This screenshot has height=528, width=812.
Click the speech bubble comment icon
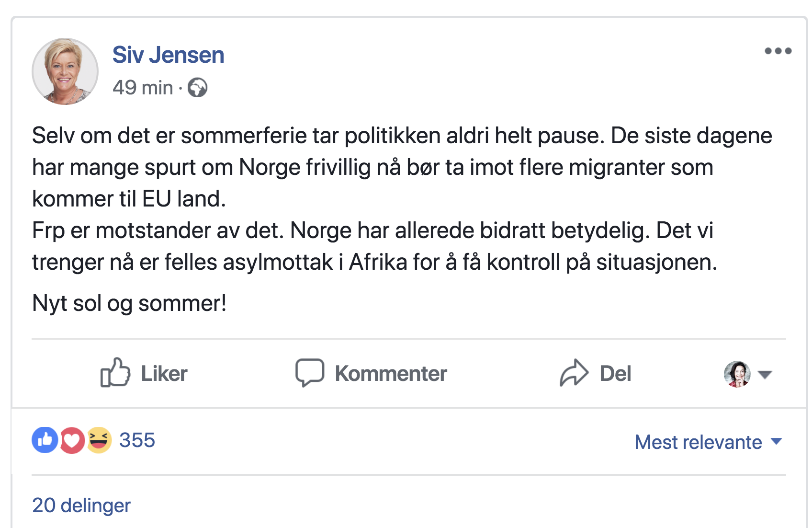point(310,373)
